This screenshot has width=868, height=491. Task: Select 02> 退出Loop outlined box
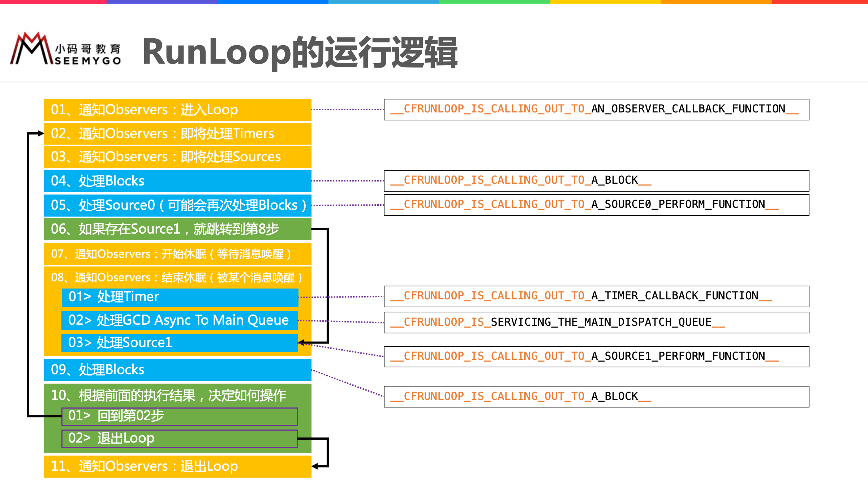click(x=180, y=438)
